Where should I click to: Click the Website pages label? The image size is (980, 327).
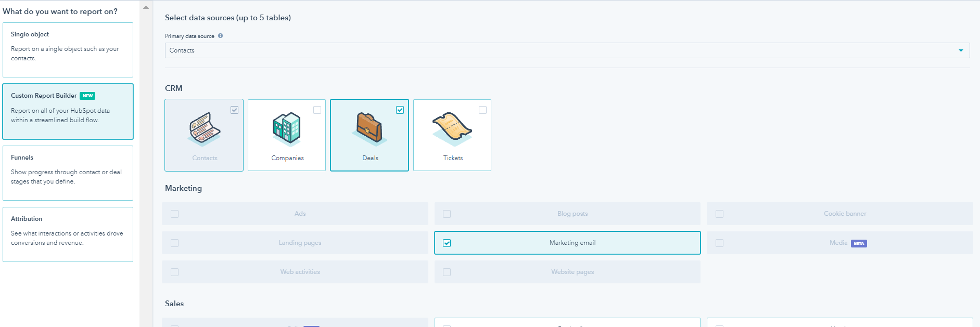[x=572, y=272]
